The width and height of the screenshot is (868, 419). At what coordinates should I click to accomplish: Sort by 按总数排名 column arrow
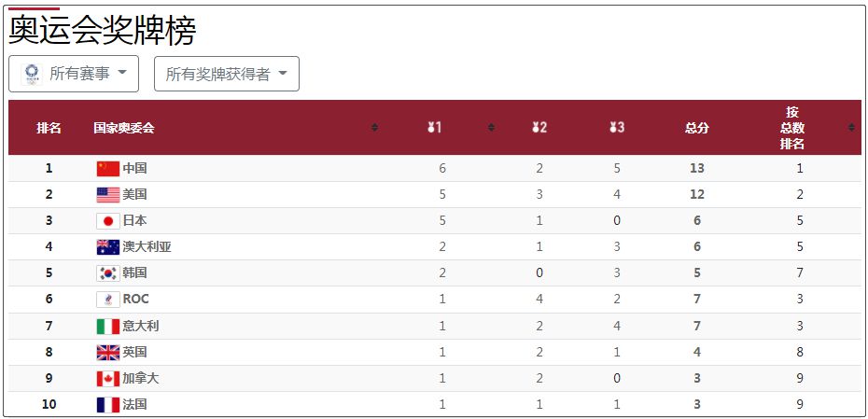[x=851, y=128]
